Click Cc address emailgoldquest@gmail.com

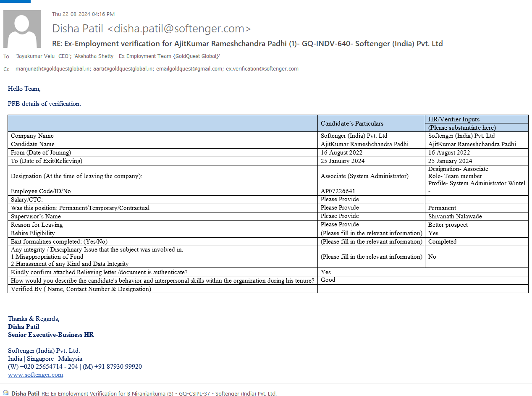(189, 69)
